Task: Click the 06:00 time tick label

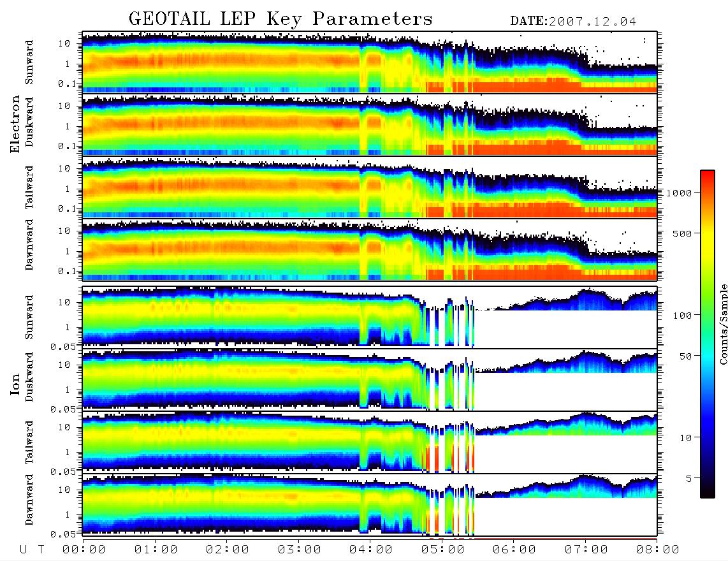Action: click(514, 550)
